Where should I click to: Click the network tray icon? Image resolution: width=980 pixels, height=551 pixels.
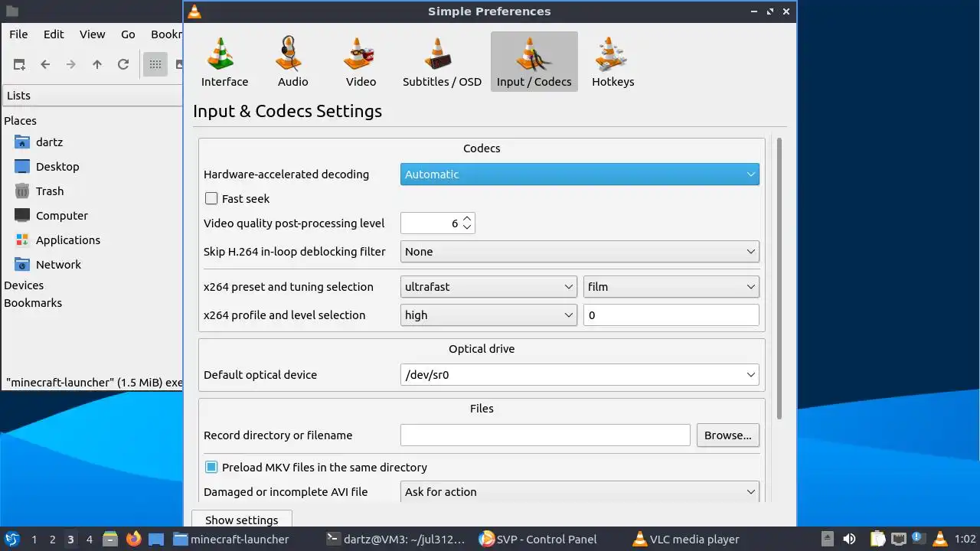[x=899, y=539]
